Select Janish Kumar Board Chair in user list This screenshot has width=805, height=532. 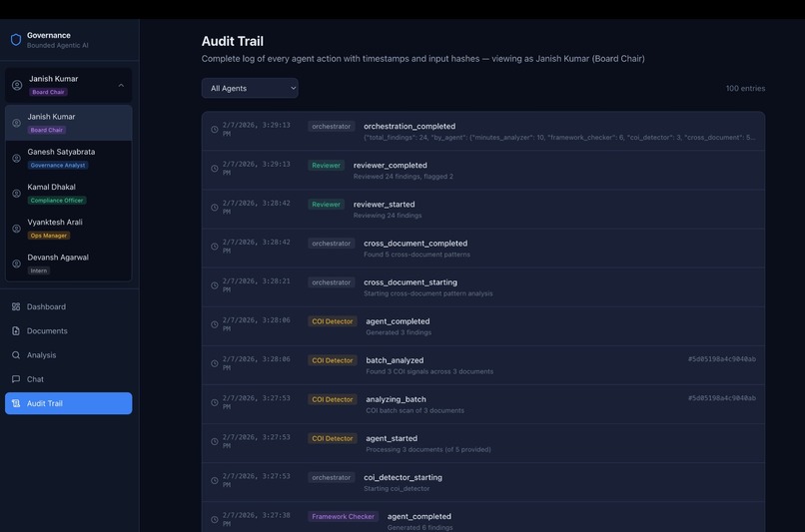(x=68, y=123)
